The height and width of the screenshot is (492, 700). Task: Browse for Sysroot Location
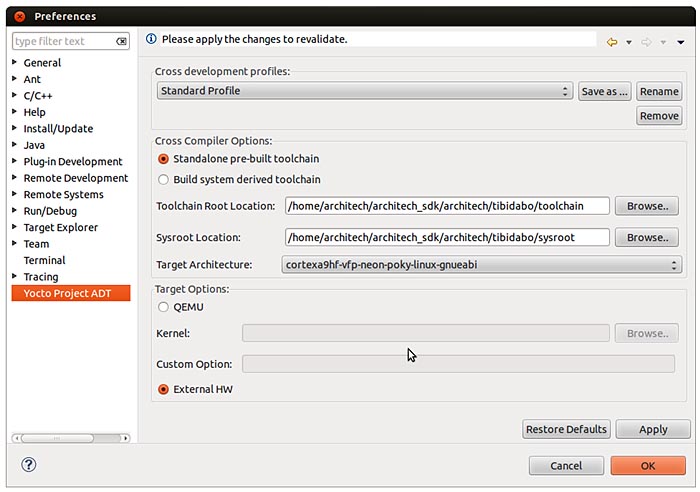pyautogui.click(x=647, y=238)
